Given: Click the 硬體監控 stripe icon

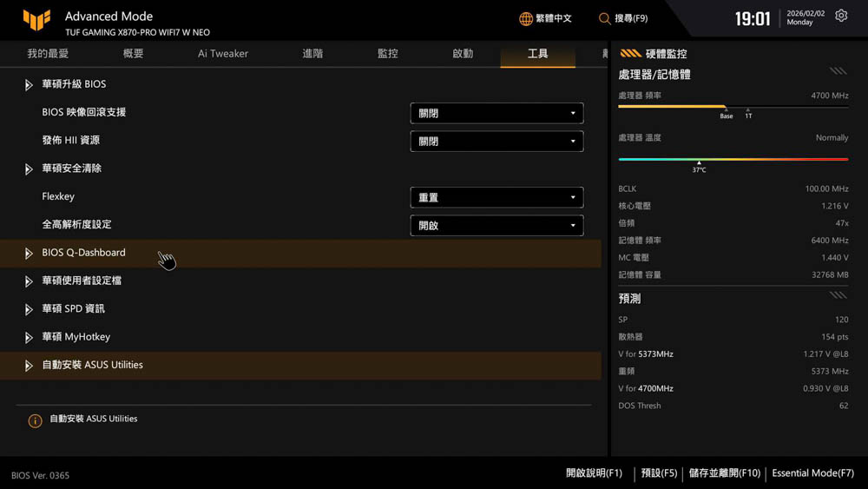Looking at the screenshot, I should 630,53.
